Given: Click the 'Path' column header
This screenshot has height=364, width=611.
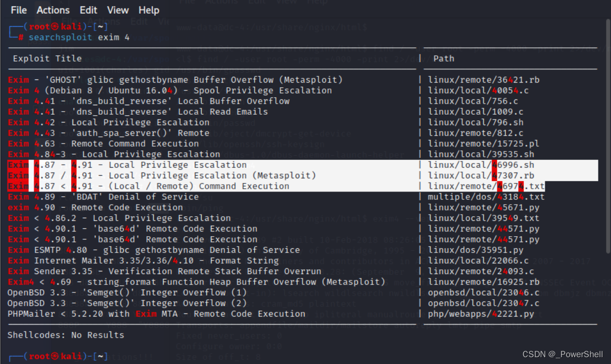Looking at the screenshot, I should (x=444, y=58).
